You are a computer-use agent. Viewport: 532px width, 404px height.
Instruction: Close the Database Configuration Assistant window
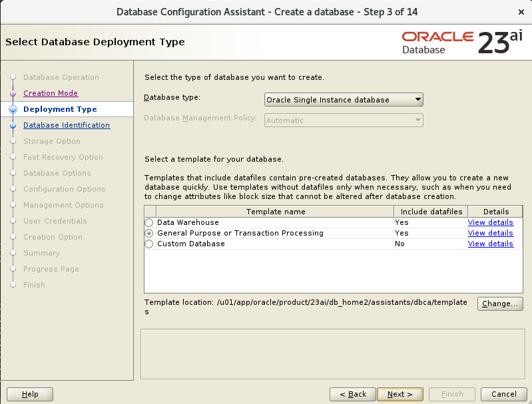521,12
